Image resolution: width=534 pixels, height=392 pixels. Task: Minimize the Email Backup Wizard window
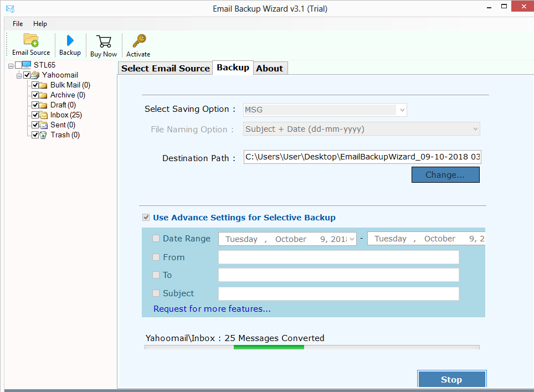tap(489, 7)
